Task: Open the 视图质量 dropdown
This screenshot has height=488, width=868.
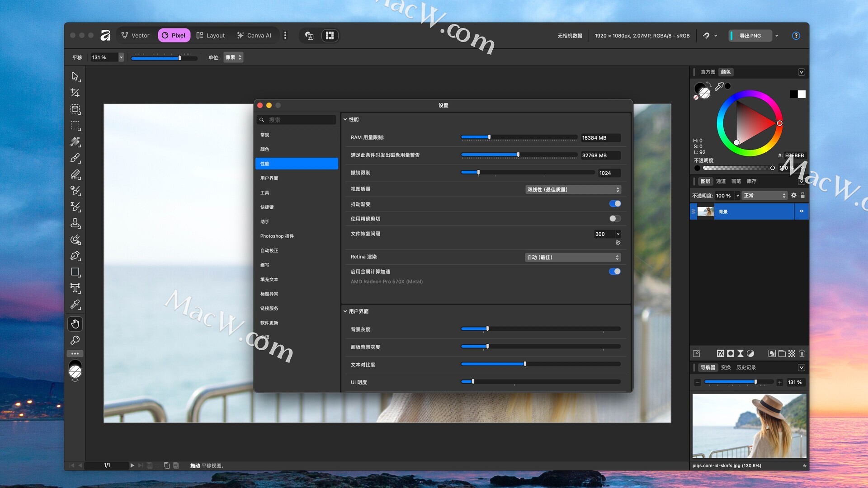Action: tap(573, 190)
